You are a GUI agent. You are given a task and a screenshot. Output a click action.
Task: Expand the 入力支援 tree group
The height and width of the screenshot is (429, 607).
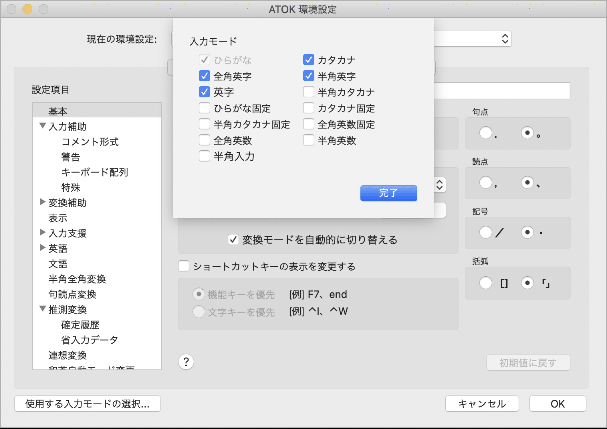[42, 232]
